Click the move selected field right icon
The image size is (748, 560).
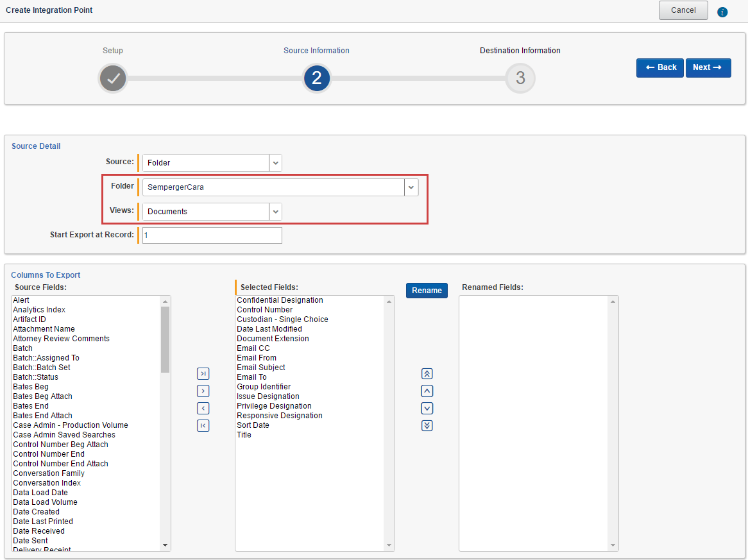click(x=203, y=391)
